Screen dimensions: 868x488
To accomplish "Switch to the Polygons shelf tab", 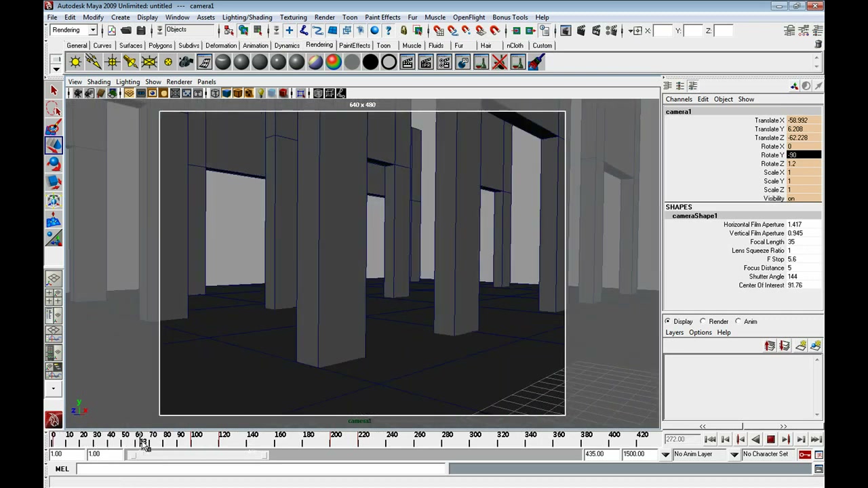I will 160,45.
